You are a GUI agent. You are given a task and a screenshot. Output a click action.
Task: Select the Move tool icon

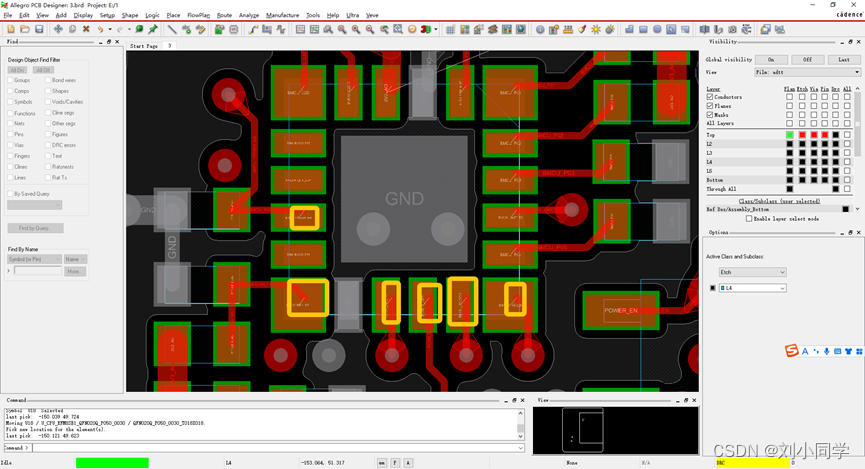(x=58, y=29)
